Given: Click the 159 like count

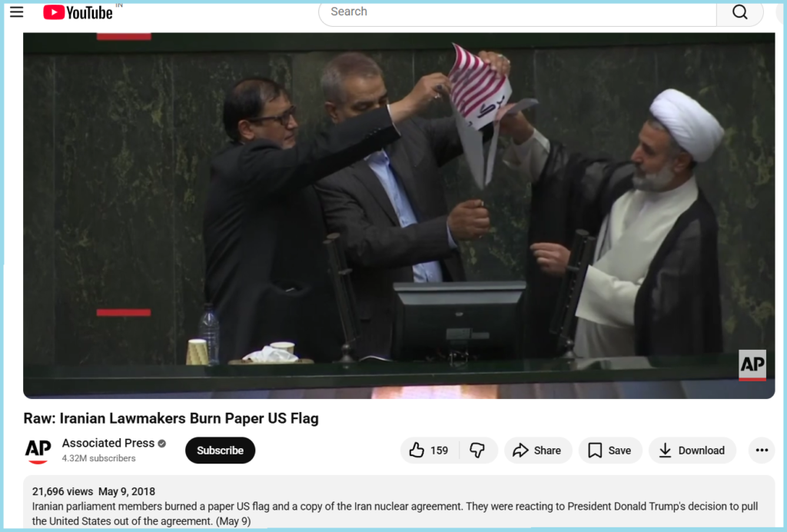Looking at the screenshot, I should (439, 451).
